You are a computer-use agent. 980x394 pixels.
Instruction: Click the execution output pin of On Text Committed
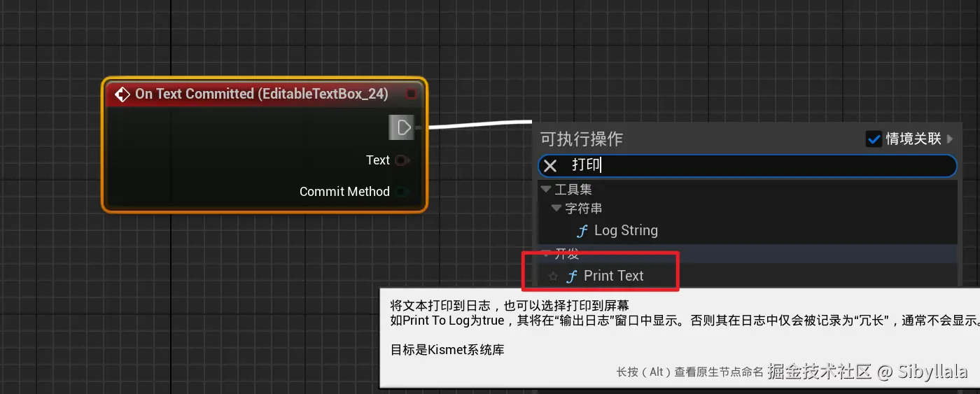pyautogui.click(x=402, y=127)
